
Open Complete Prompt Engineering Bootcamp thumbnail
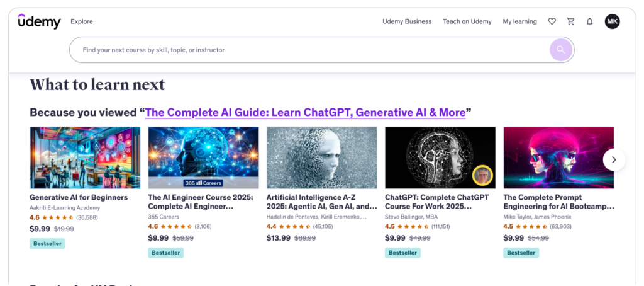(558, 157)
